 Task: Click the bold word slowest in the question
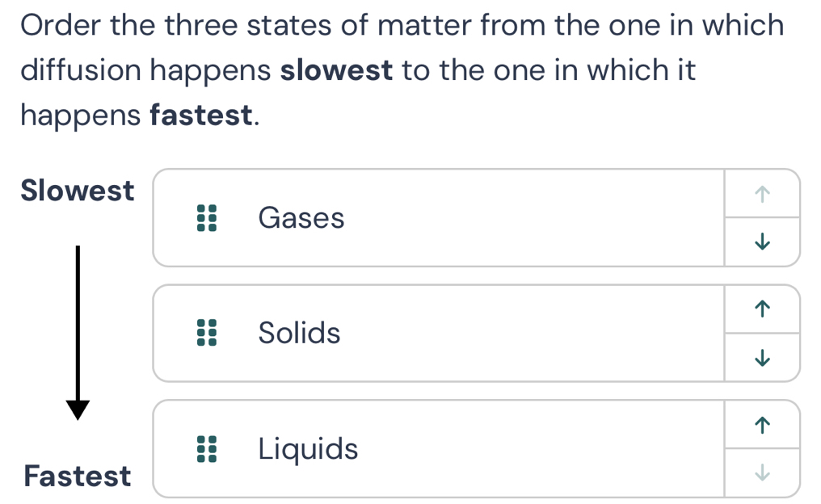tap(335, 70)
